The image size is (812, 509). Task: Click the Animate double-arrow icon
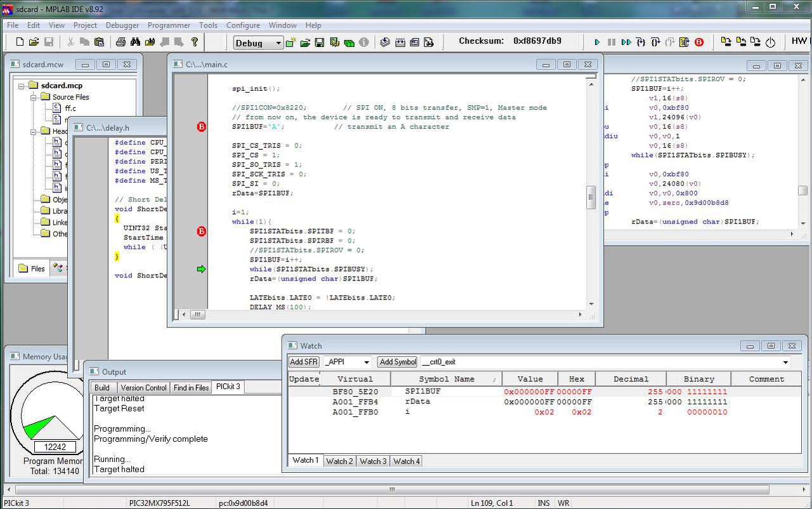[626, 43]
